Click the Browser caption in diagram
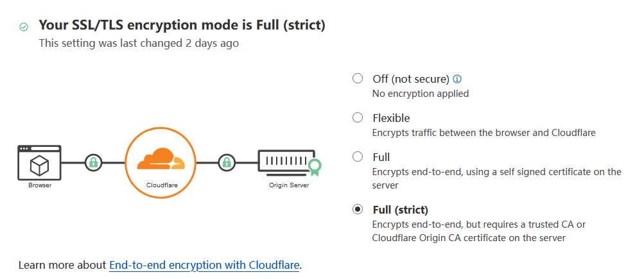This screenshot has height=279, width=644. 39,185
